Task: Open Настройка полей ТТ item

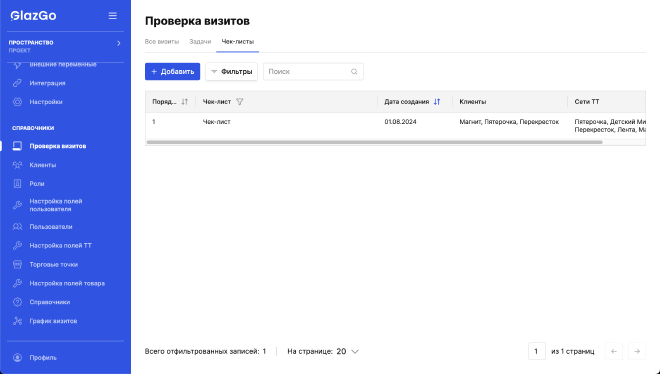Action: coord(60,245)
